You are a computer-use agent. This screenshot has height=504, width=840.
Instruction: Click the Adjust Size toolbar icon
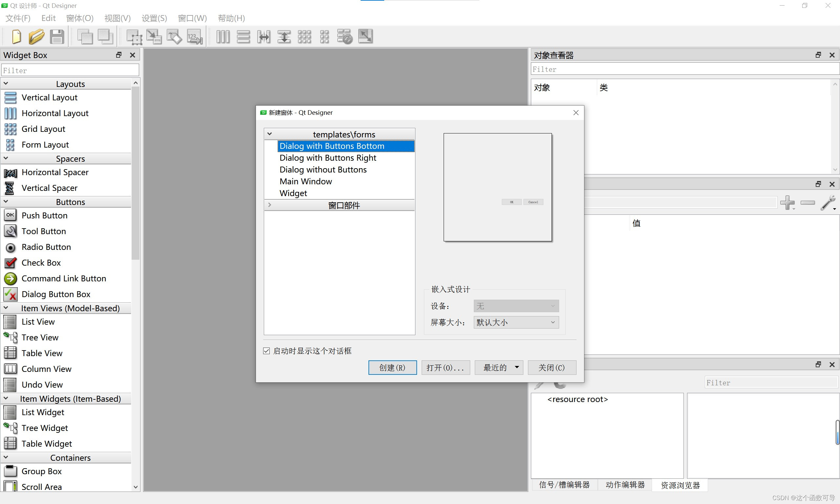(365, 37)
